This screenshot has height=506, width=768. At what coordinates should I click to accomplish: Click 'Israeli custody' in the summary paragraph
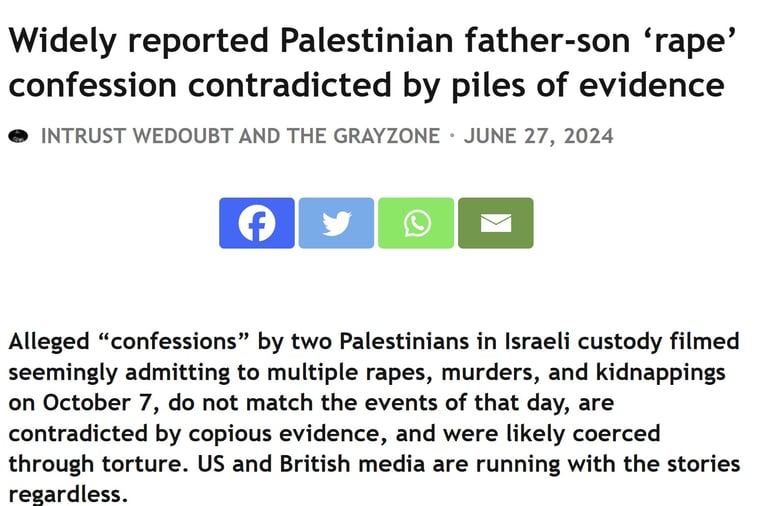[583, 341]
